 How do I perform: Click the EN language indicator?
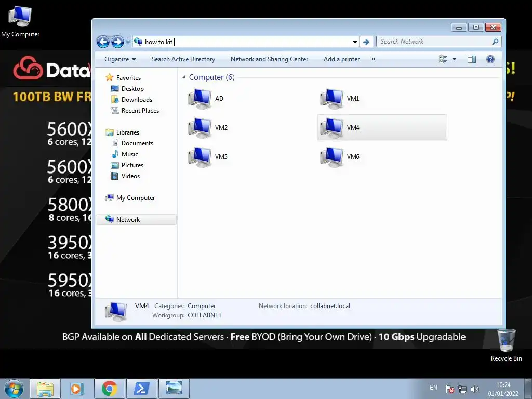point(433,388)
